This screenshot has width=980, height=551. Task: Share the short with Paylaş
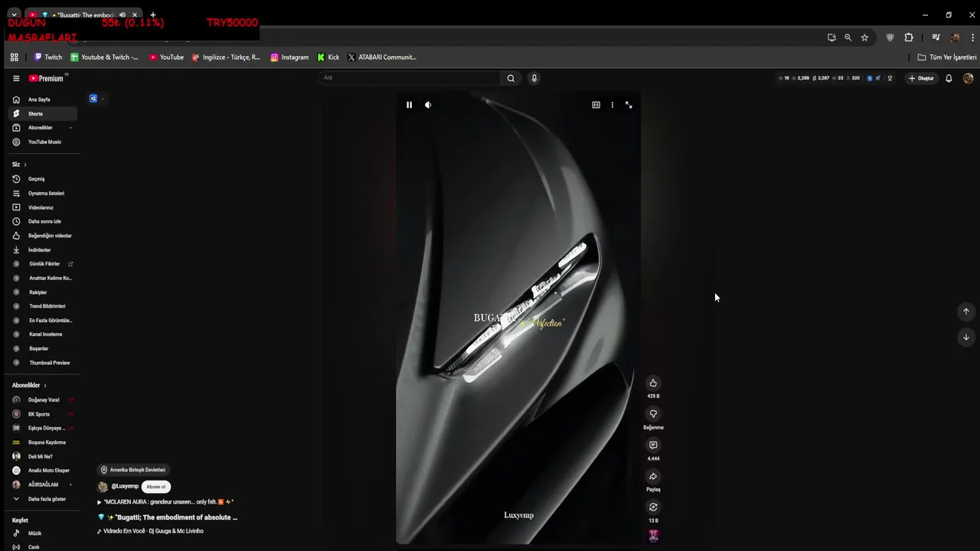pyautogui.click(x=653, y=476)
